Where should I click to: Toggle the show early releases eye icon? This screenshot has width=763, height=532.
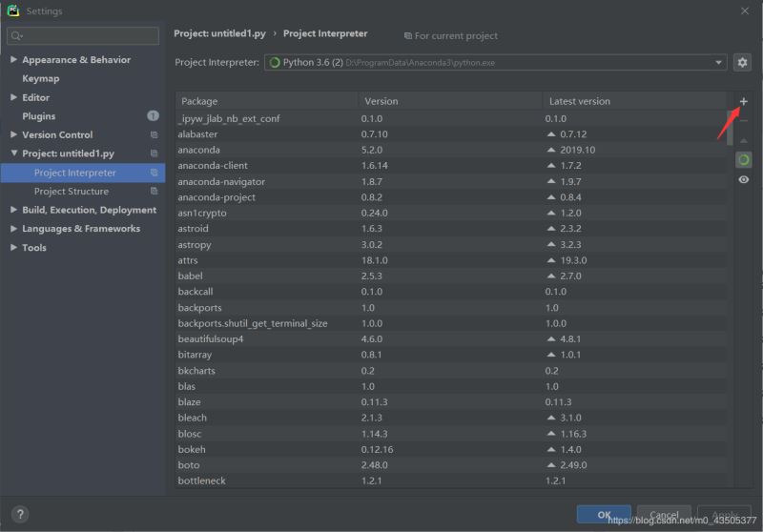pyautogui.click(x=743, y=179)
